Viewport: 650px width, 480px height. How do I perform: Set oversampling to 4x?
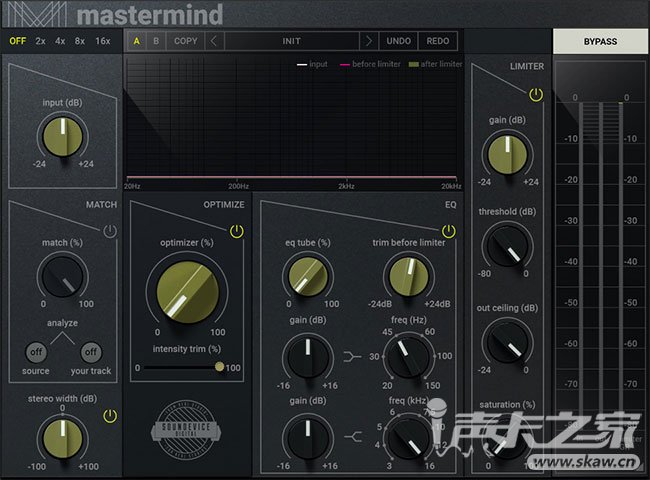(60, 41)
